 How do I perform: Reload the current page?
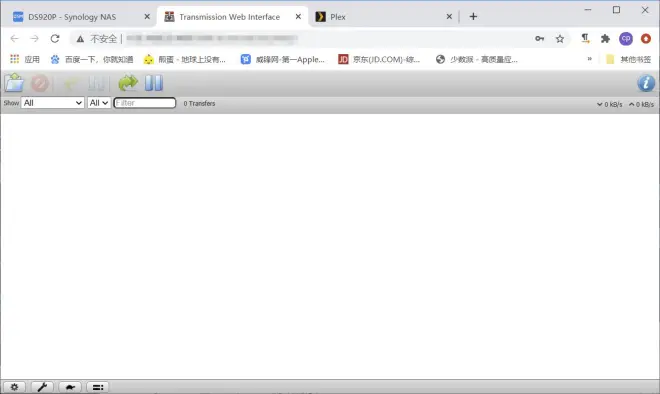click(x=55, y=39)
